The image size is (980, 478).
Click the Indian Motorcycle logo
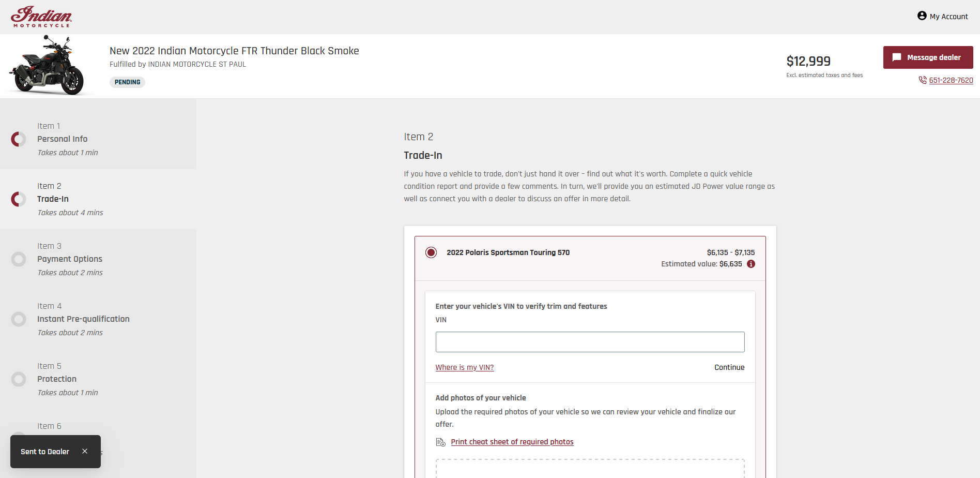[x=41, y=17]
